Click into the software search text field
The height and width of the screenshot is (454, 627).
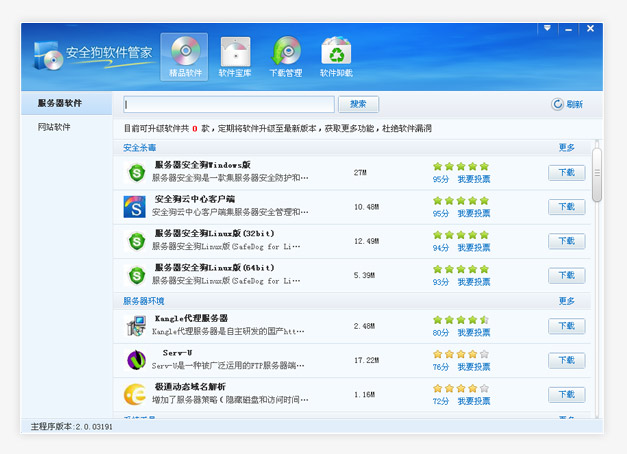pyautogui.click(x=229, y=104)
